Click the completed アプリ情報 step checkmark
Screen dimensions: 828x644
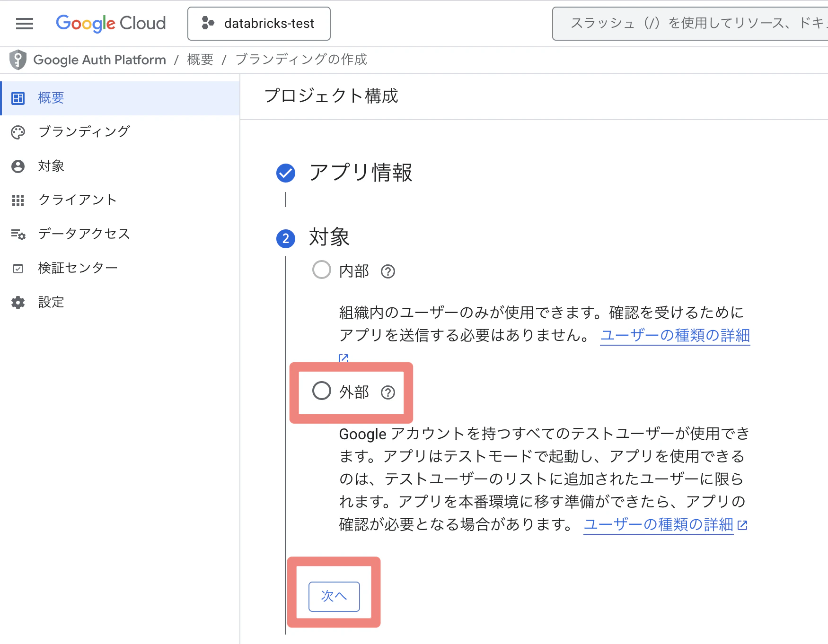click(x=286, y=173)
